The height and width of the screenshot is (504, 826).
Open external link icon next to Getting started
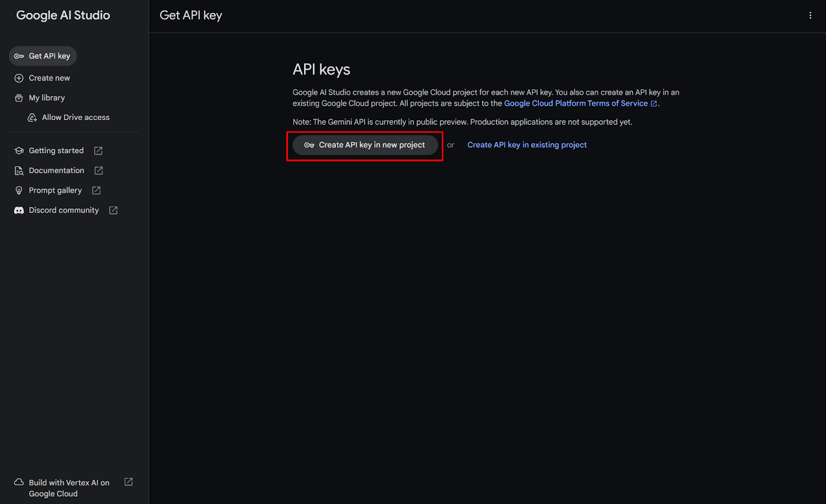98,151
